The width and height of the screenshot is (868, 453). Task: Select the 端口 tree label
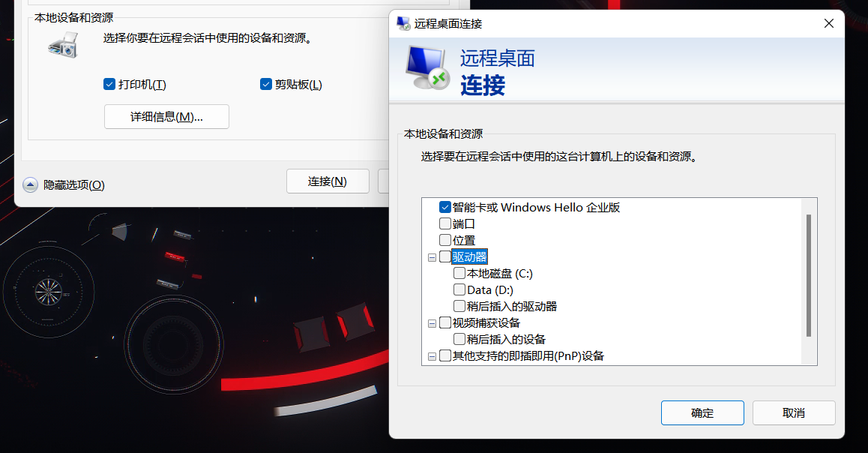point(464,223)
